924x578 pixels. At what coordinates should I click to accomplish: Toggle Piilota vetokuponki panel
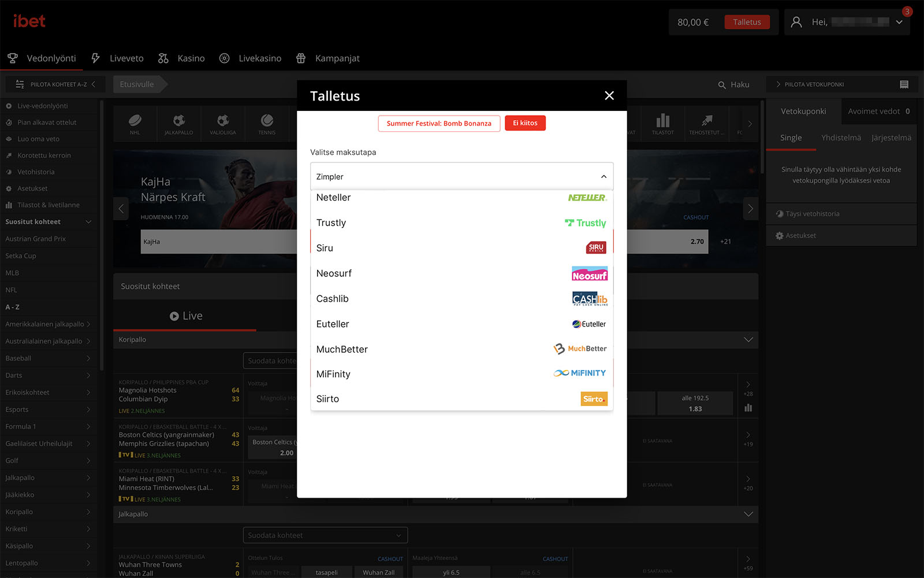813,84
